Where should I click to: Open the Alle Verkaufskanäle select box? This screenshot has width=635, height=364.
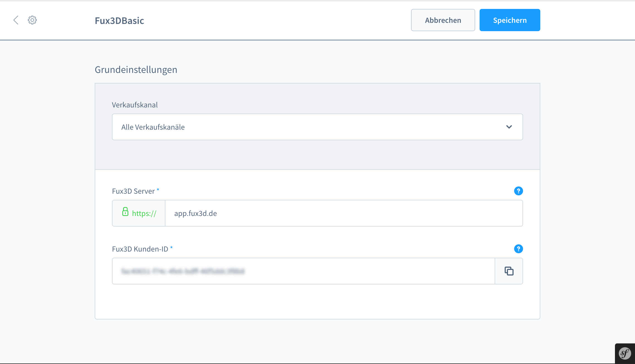pyautogui.click(x=317, y=127)
